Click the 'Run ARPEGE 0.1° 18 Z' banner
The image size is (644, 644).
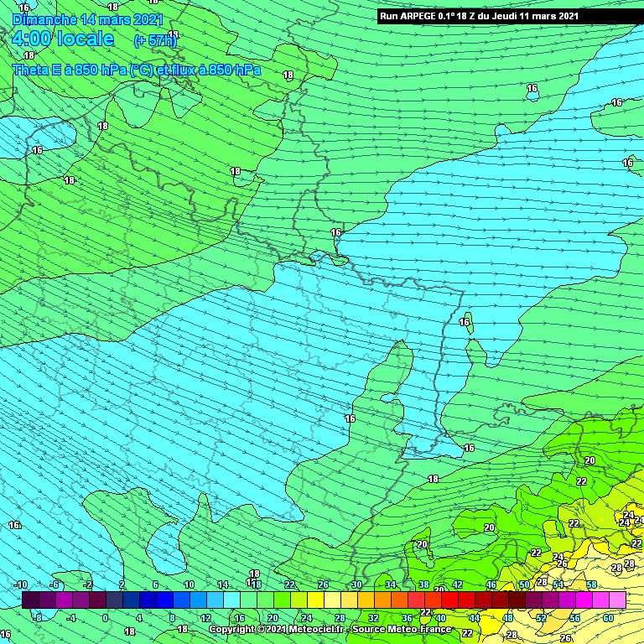(x=479, y=16)
